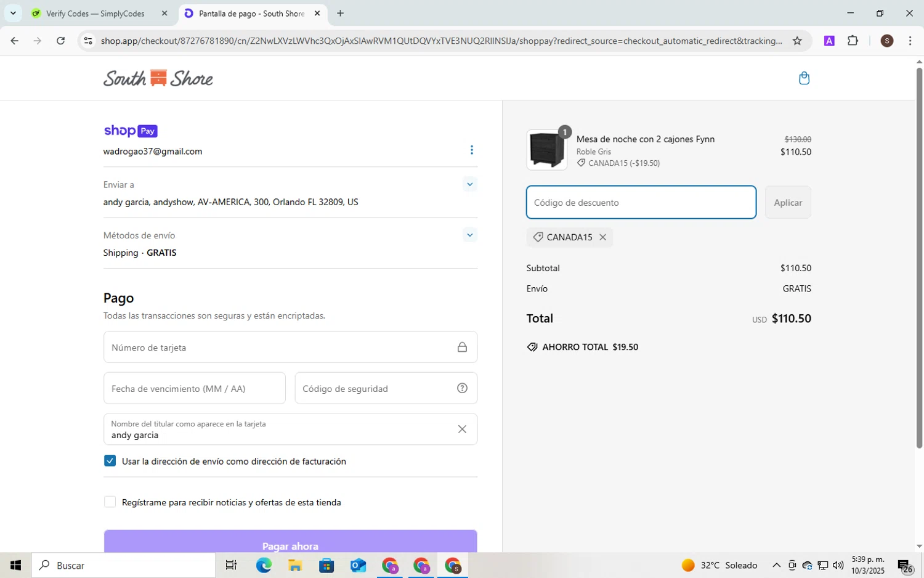Check the newsletter and offers signup box
924x578 pixels.
pyautogui.click(x=110, y=502)
